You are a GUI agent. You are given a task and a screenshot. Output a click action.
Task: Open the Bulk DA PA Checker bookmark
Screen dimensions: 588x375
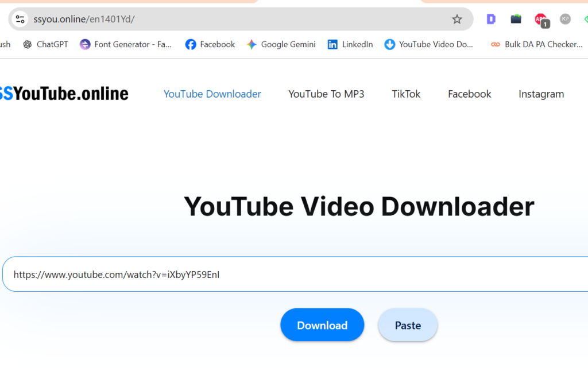(537, 44)
